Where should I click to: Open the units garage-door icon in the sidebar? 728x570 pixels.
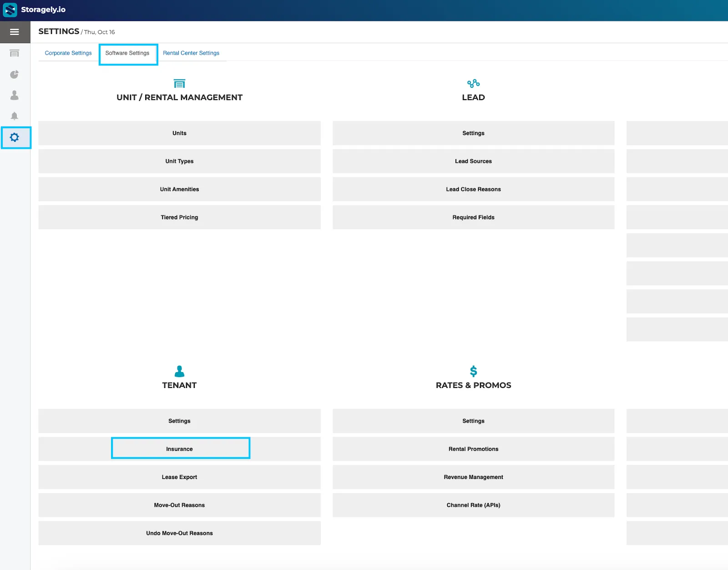tap(15, 53)
